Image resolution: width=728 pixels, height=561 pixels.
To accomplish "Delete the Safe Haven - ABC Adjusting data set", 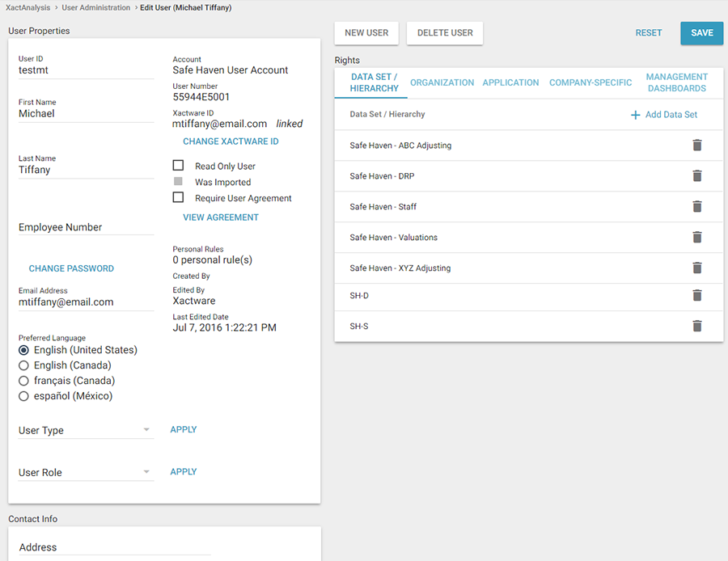I will click(696, 146).
